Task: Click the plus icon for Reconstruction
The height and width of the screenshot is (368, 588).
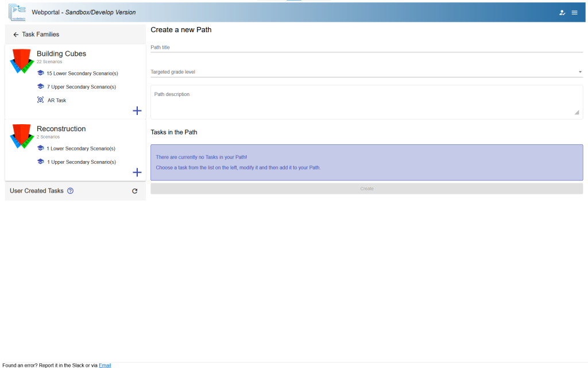Action: [x=137, y=172]
